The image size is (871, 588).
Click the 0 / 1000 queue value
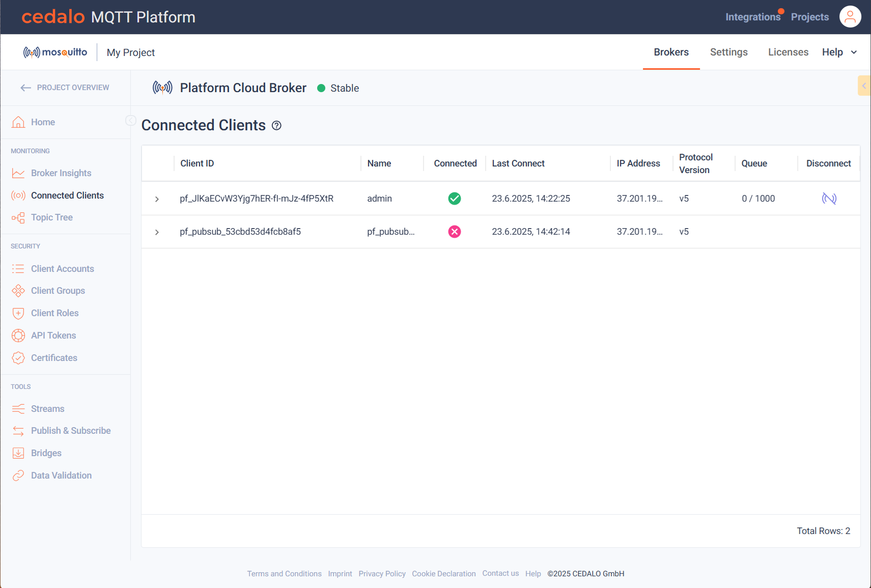point(758,199)
